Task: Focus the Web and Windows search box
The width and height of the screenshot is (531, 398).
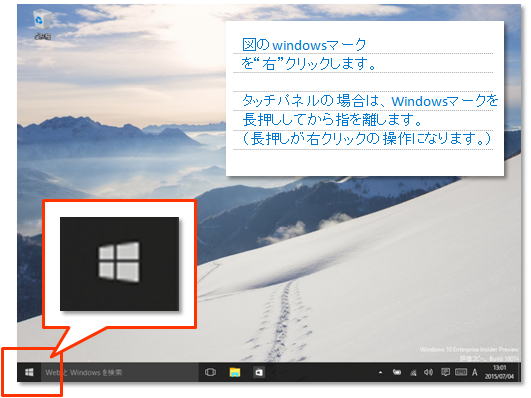Action: [x=120, y=373]
